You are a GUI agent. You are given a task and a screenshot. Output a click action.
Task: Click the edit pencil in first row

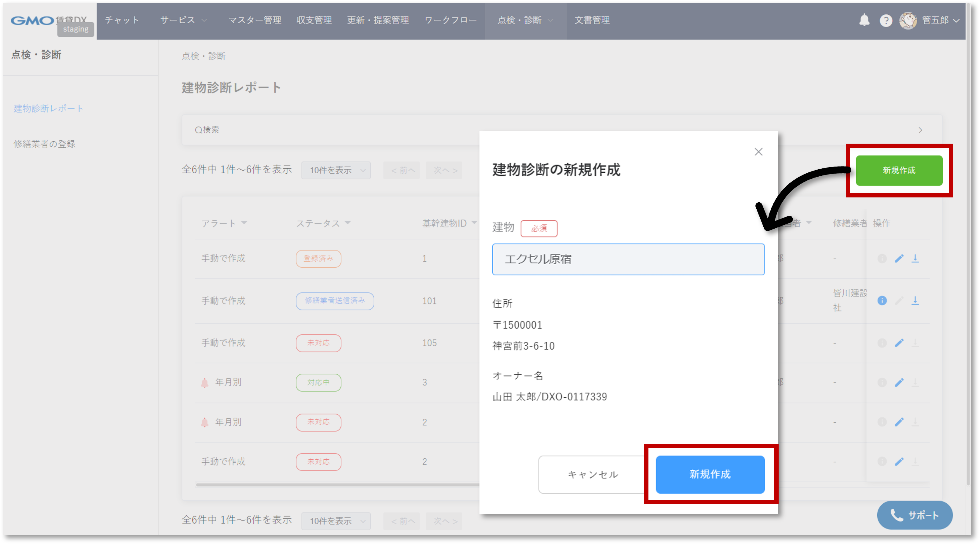tap(899, 259)
